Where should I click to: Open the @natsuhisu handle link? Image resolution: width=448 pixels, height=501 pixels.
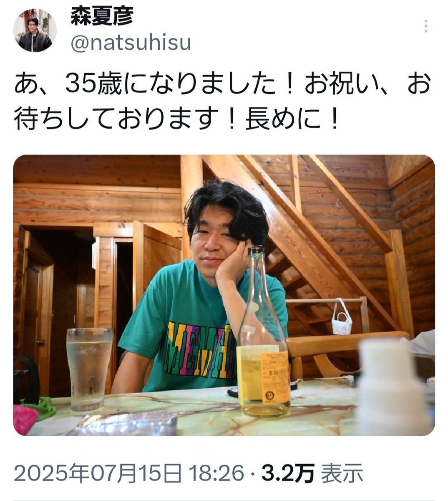point(131,43)
